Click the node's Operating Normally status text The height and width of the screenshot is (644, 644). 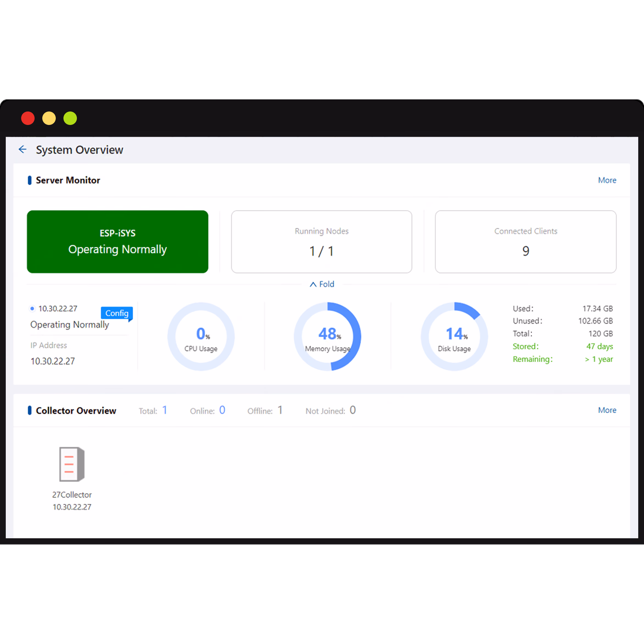click(x=70, y=325)
